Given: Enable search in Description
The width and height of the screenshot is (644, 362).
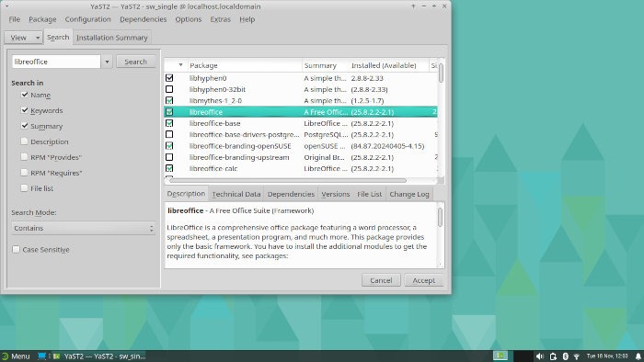Looking at the screenshot, I should [x=25, y=141].
